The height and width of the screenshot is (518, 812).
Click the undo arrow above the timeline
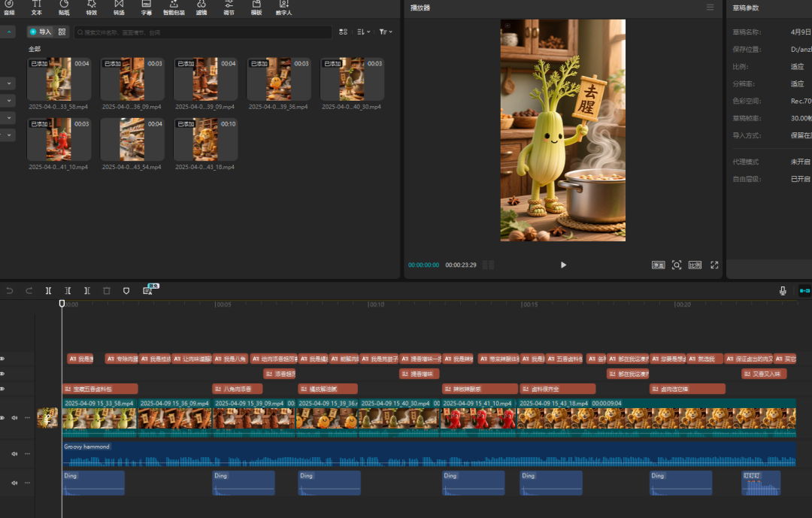pyautogui.click(x=10, y=290)
